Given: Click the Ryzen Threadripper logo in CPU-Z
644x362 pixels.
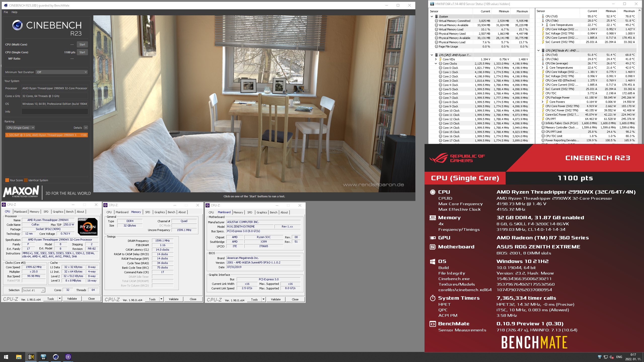Looking at the screenshot, I should click(x=88, y=227).
